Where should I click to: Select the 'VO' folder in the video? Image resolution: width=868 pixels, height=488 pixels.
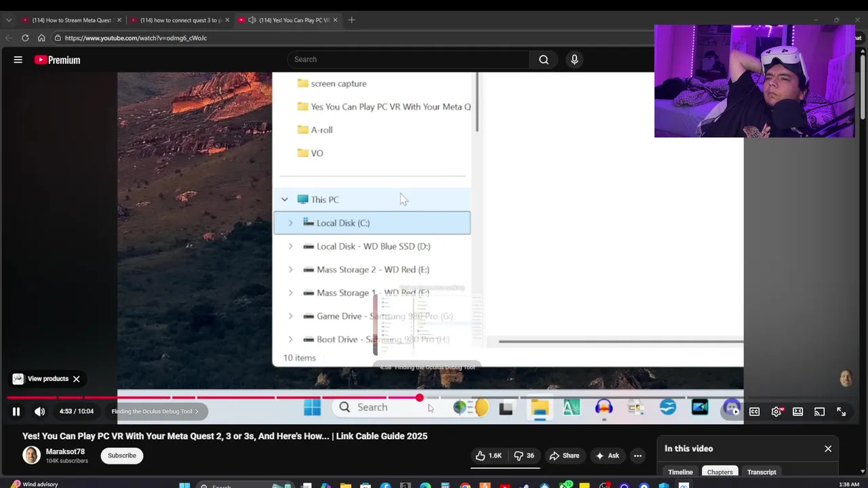click(310, 153)
